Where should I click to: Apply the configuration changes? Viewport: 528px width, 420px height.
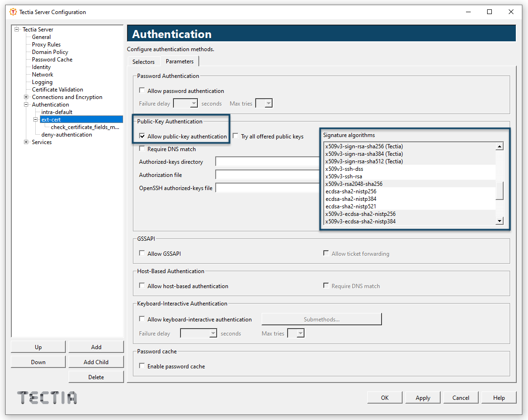[x=423, y=397]
